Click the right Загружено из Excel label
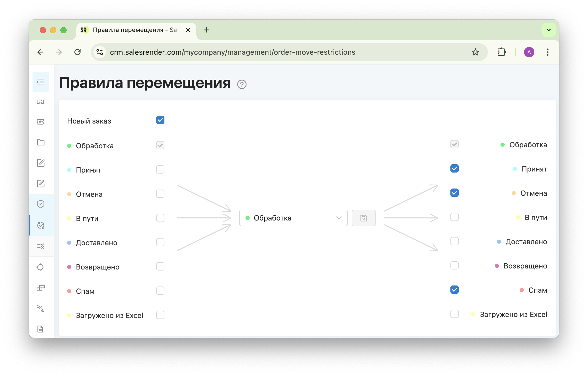 513,314
